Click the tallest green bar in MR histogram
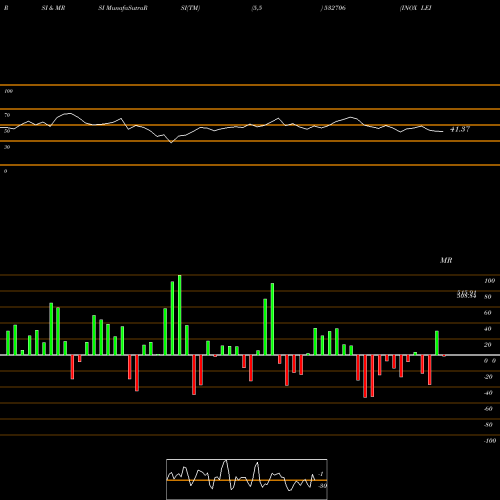This screenshot has width=500, height=500. [180, 315]
